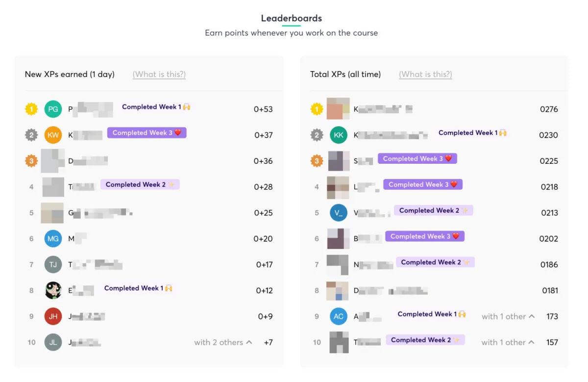588x382 pixels.
Task: Click the V_ avatar in fifth place
Action: coord(339,213)
